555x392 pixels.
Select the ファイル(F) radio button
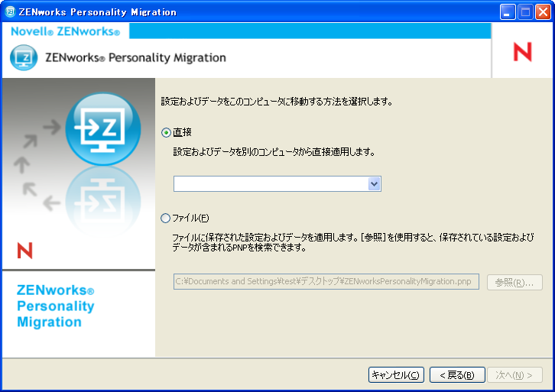165,218
